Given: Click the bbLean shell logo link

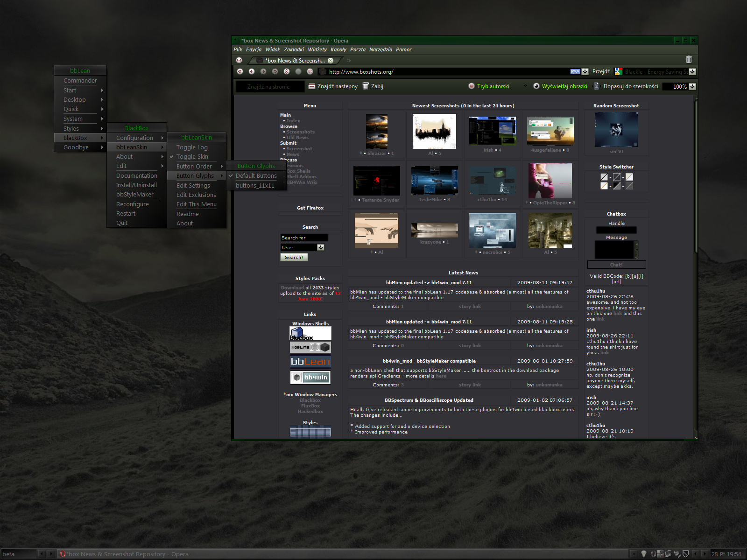Looking at the screenshot, I should coord(310,362).
